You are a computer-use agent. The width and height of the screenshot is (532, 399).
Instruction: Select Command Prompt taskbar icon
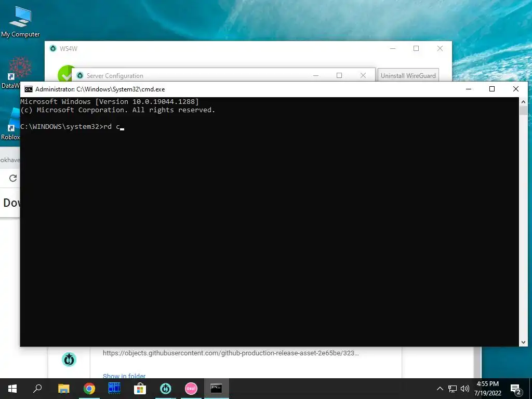216,388
